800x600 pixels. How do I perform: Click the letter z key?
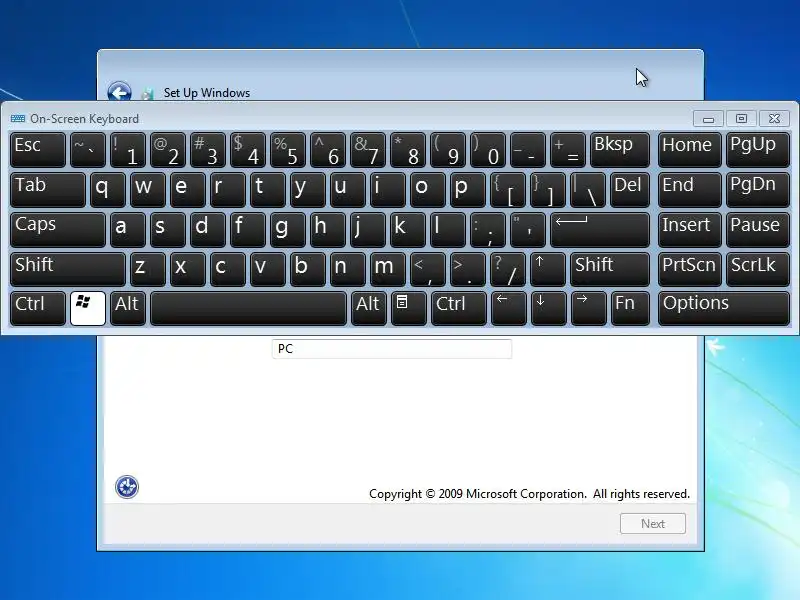click(x=147, y=269)
